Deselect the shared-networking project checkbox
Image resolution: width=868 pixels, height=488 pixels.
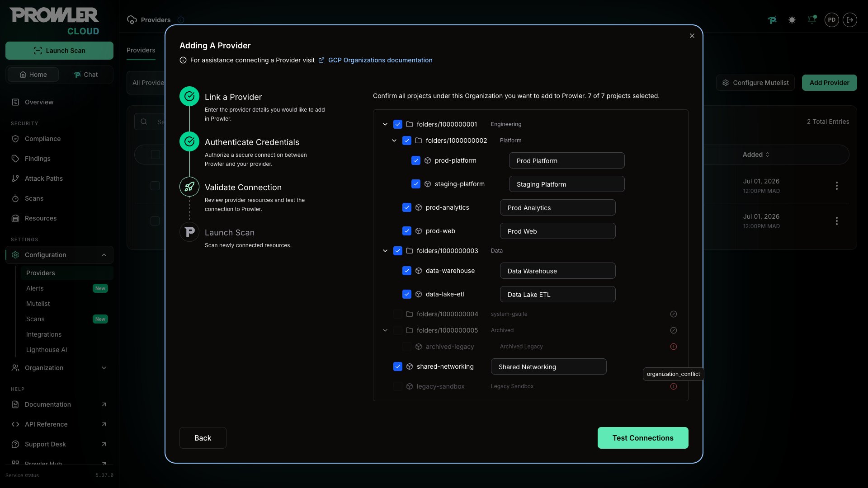click(397, 366)
